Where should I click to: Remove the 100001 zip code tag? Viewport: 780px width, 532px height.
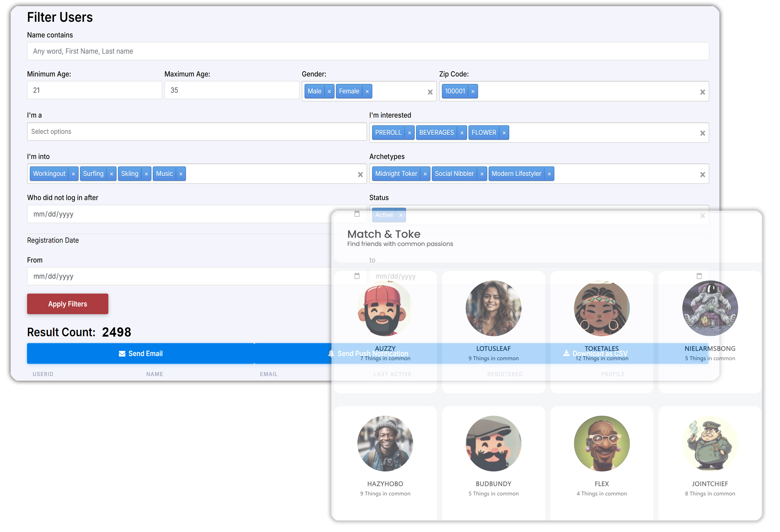pos(473,92)
